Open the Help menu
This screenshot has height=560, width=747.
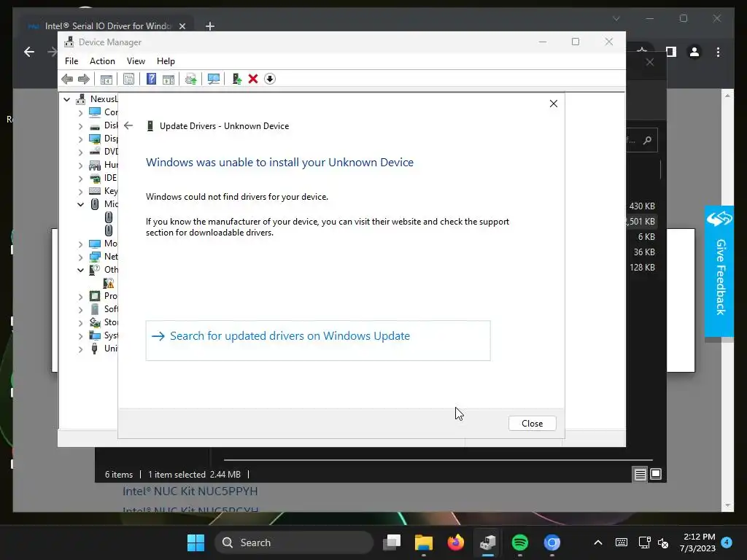166,61
